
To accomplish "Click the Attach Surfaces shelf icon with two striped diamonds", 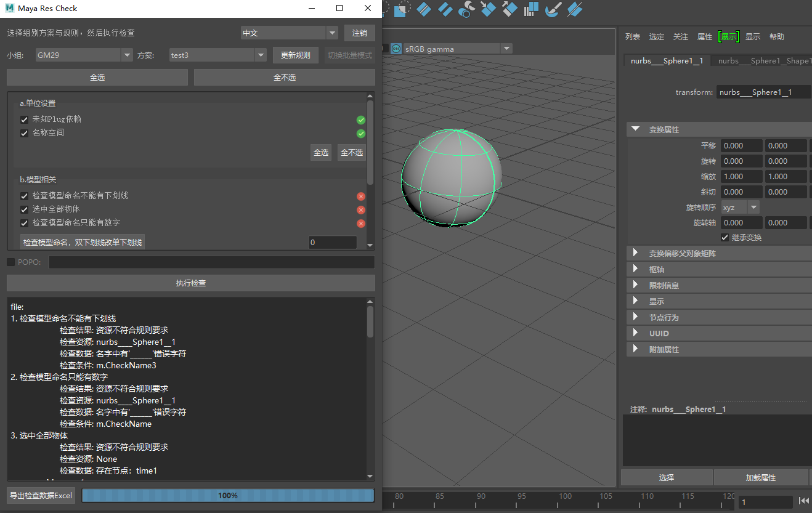I will pyautogui.click(x=424, y=9).
